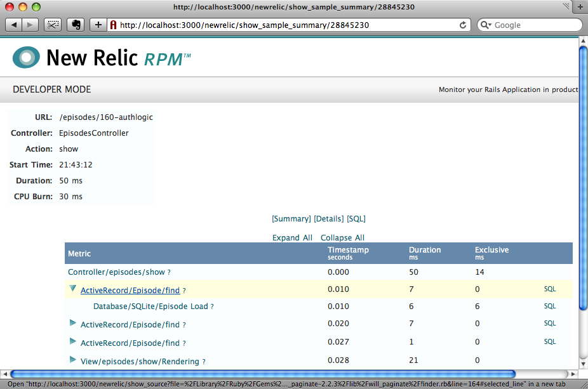Viewport: 588px width, 389px height.
Task: Click the scroll left arrow on horizontal scrollbar
Action: [x=5, y=374]
